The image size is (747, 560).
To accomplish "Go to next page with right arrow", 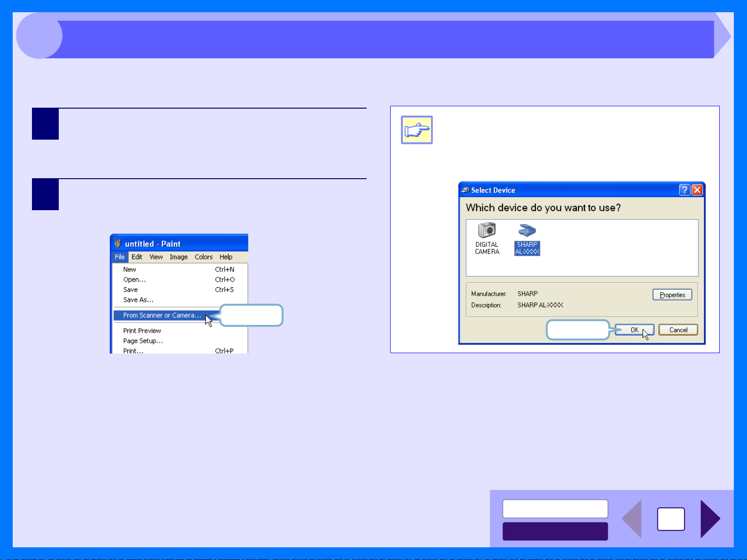I will point(710,519).
